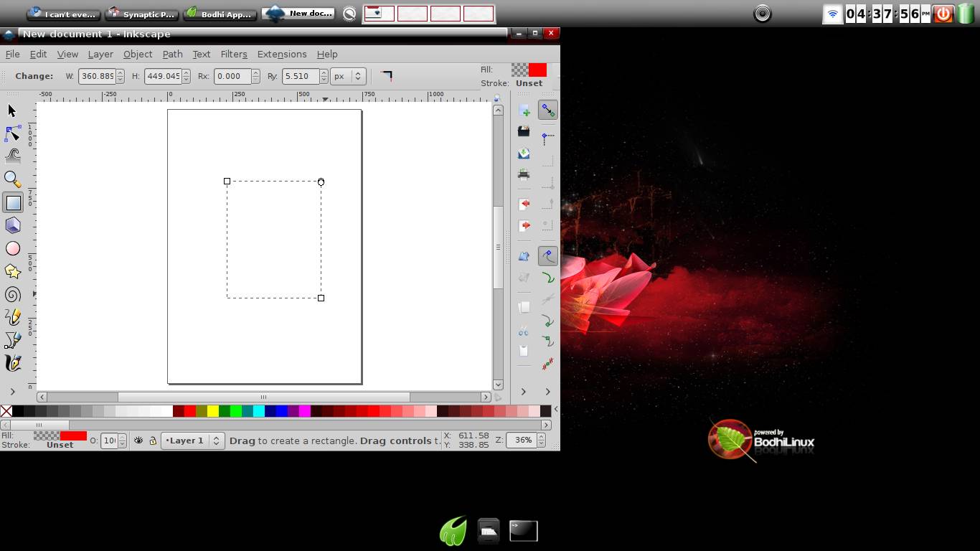Open the Extensions menu
Image resolution: width=980 pixels, height=551 pixels.
pyautogui.click(x=281, y=54)
